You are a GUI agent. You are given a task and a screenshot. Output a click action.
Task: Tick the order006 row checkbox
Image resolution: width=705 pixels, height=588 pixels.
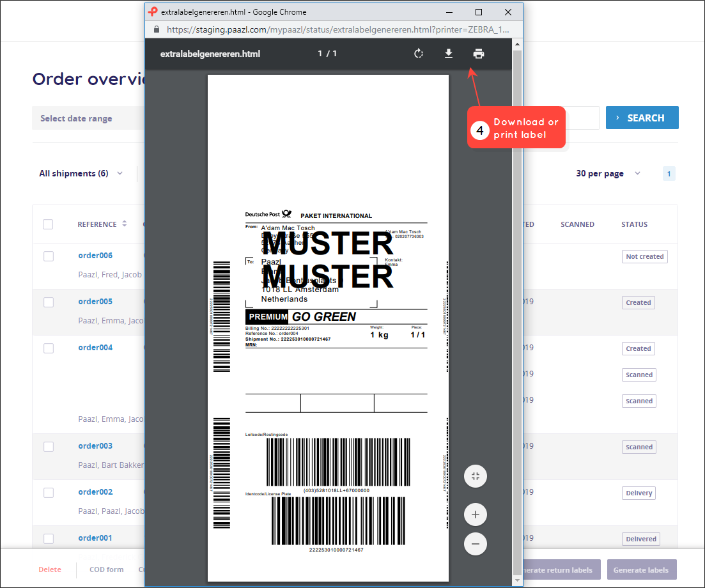click(x=49, y=256)
